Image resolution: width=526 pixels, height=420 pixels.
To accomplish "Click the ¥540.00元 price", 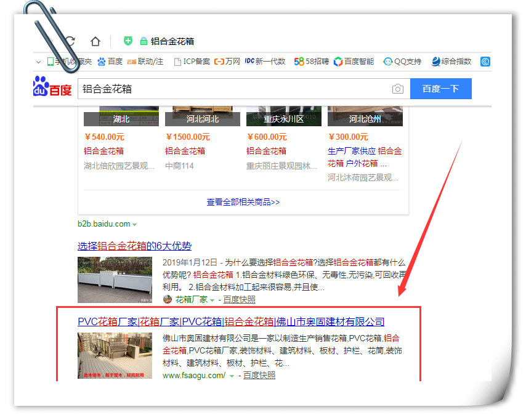I will coord(104,137).
